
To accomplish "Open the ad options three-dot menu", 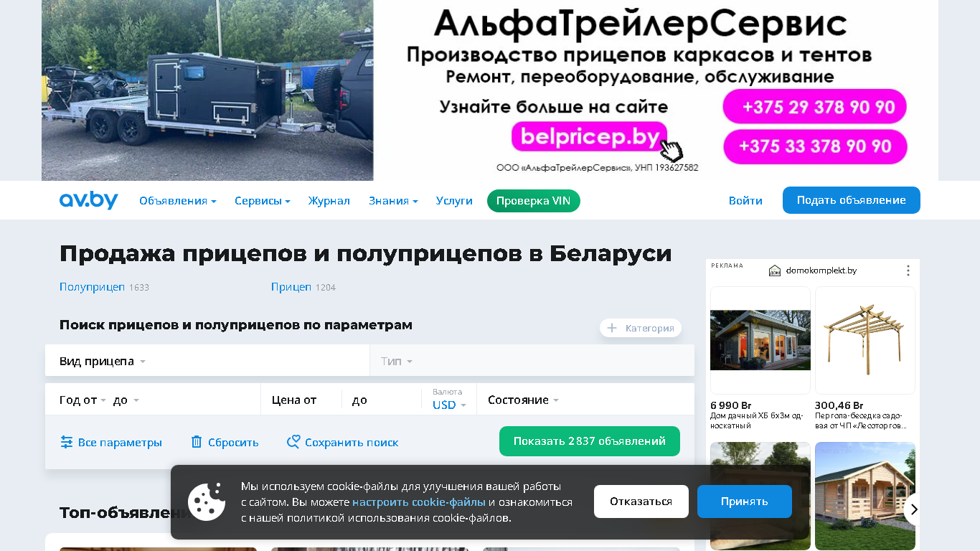I will 908,270.
